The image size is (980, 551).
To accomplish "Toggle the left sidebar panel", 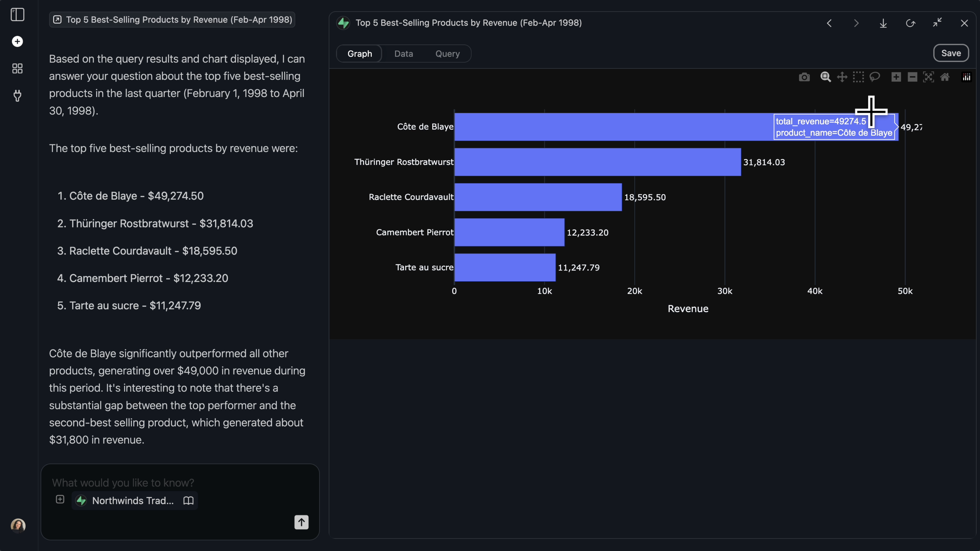I will [18, 14].
